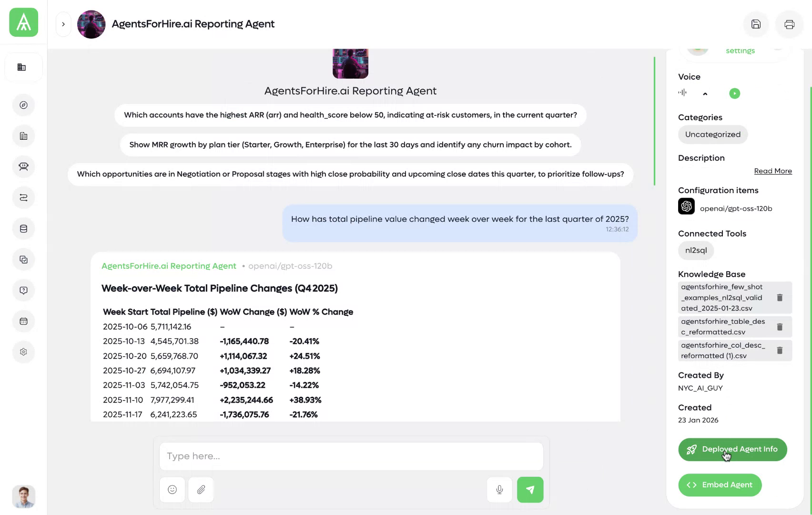The image size is (812, 515).
Task: Send message with green paper-plane button
Action: [530, 490]
